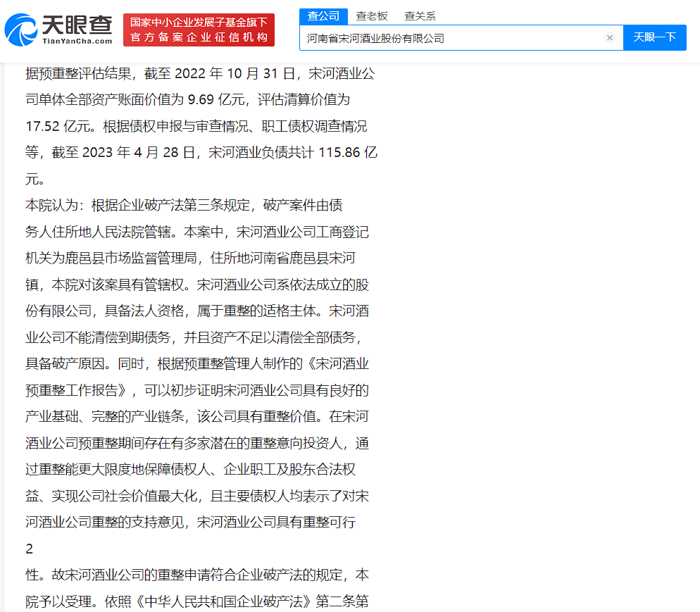
Task: Click the red 官方备案企业征信机构 banner
Action: (x=199, y=30)
